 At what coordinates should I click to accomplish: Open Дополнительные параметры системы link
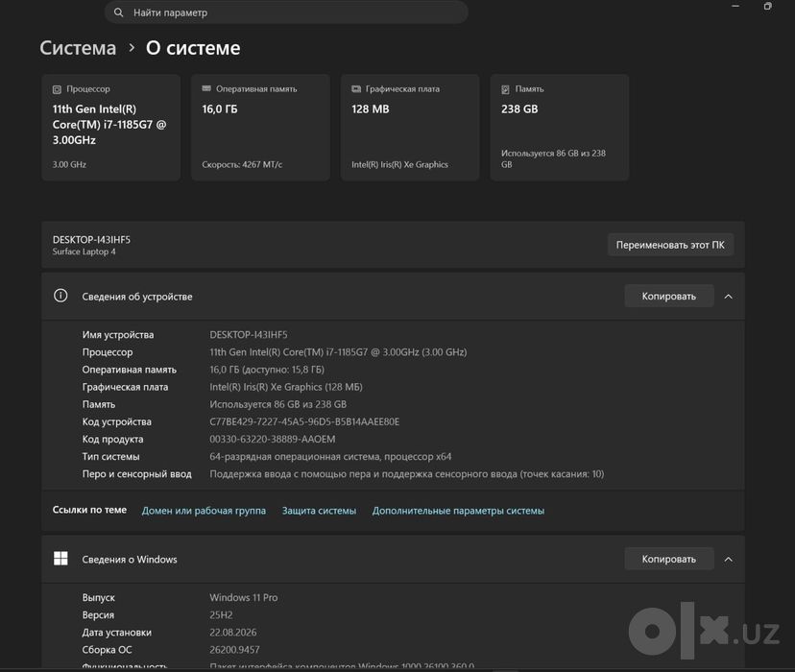pos(458,511)
